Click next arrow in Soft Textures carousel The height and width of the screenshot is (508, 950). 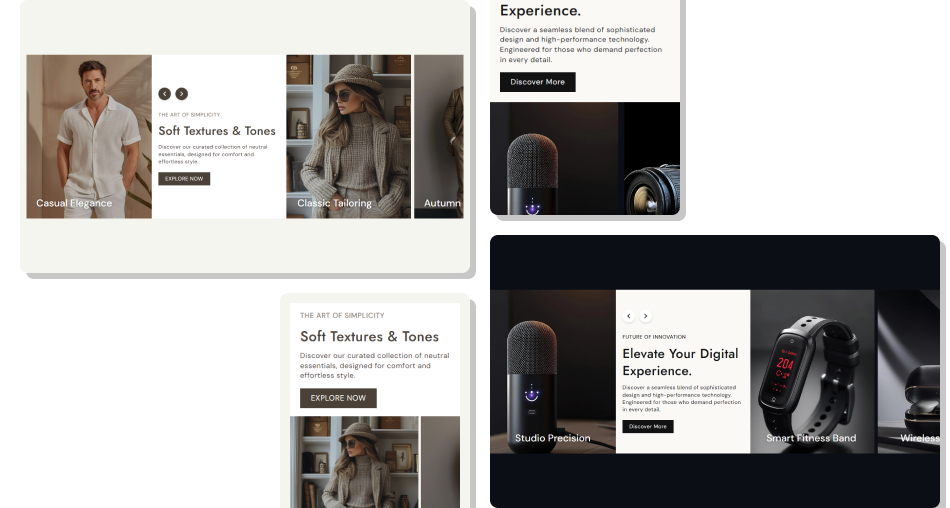[x=182, y=93]
